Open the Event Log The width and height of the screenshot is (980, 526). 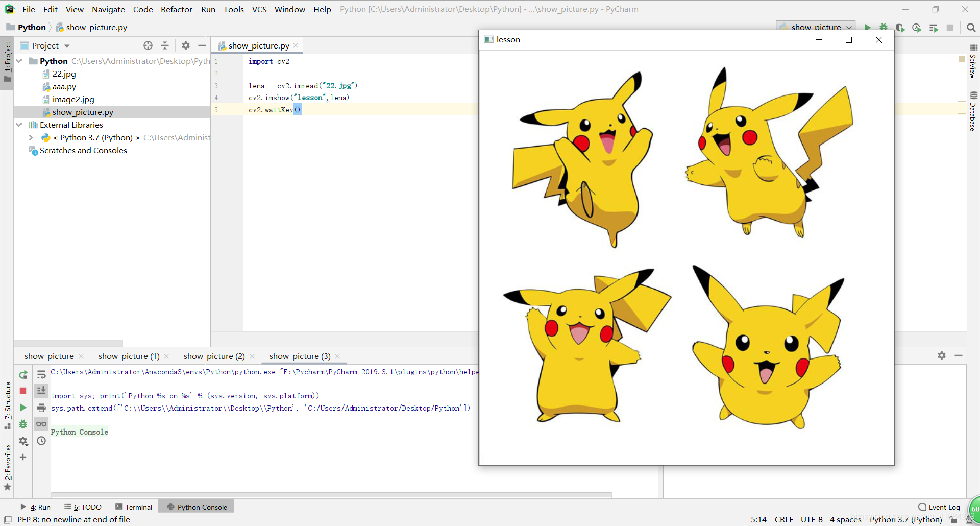coord(939,507)
